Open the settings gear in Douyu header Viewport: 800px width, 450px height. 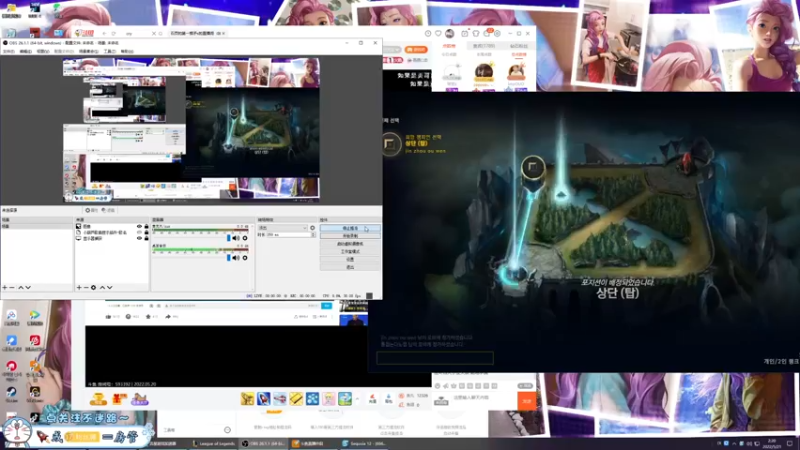coord(497,33)
